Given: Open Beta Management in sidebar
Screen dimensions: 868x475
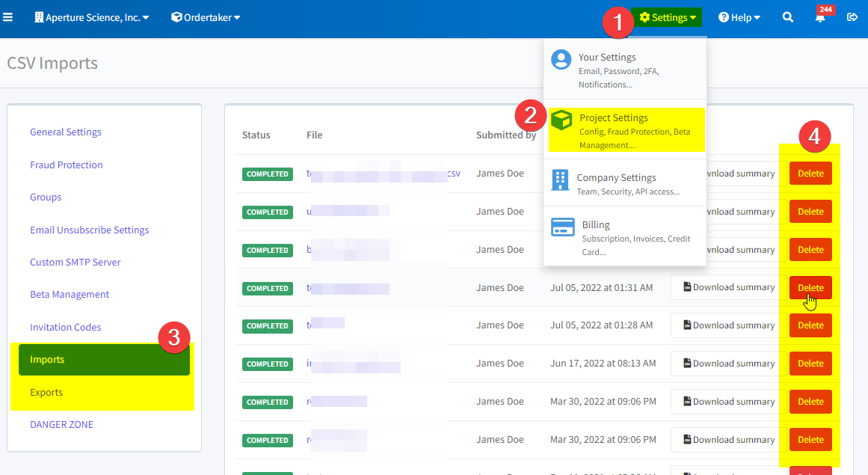Looking at the screenshot, I should point(70,294).
